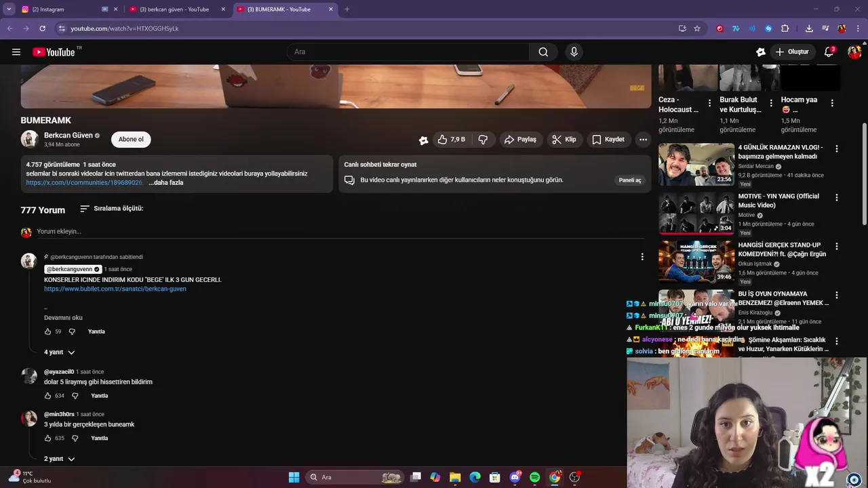This screenshot has height=488, width=868.
Task: Open OBS Studio from the taskbar
Action: tap(575, 477)
